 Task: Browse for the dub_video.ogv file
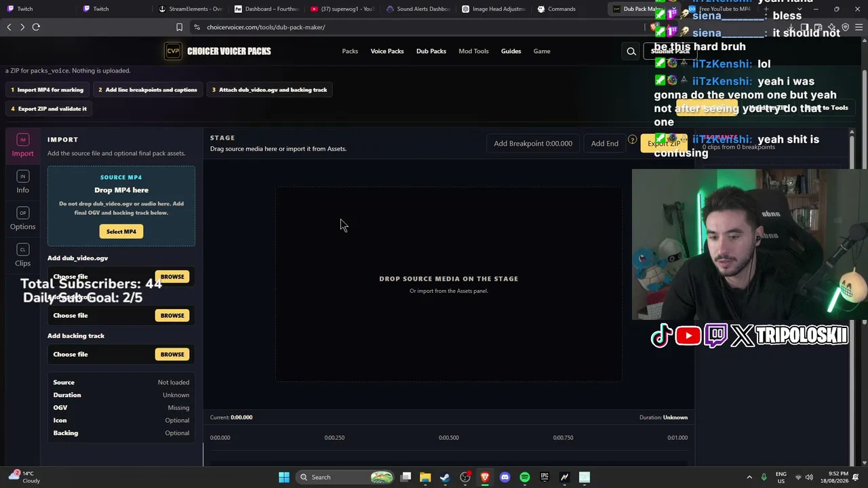point(172,277)
